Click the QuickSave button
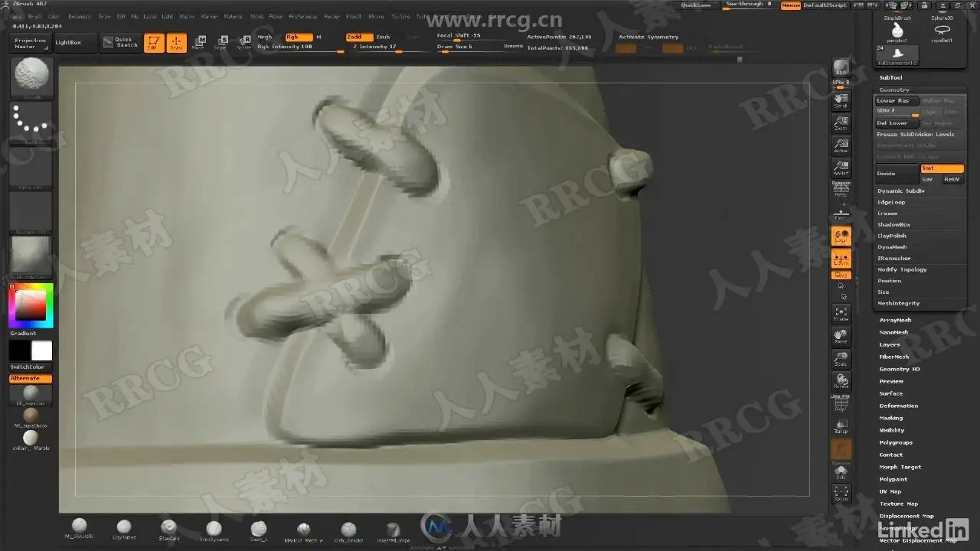This screenshot has width=980, height=551. pos(696,5)
